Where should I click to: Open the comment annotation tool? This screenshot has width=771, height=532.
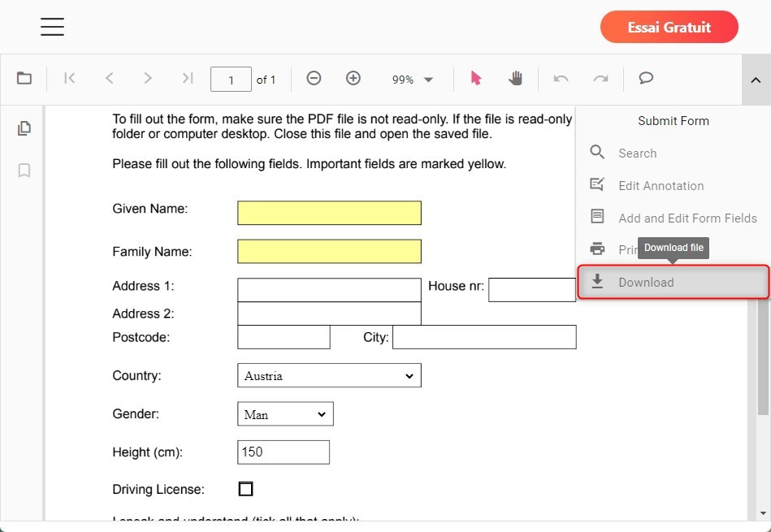point(645,78)
